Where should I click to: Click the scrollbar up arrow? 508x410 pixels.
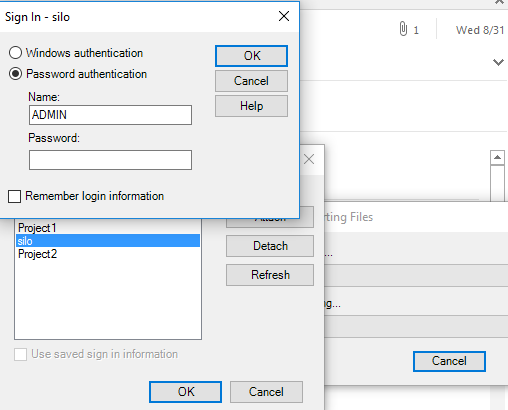click(497, 157)
